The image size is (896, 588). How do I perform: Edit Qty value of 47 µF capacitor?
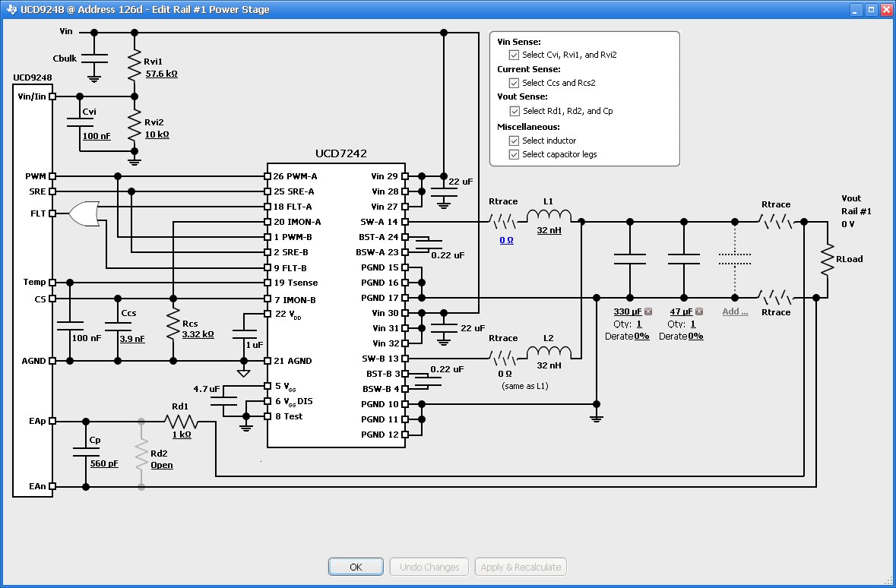[693, 324]
